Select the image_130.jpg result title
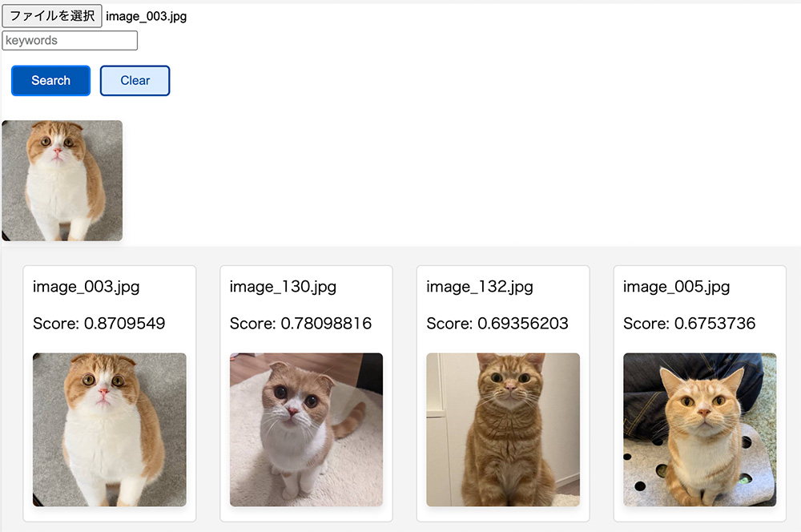 point(283,287)
